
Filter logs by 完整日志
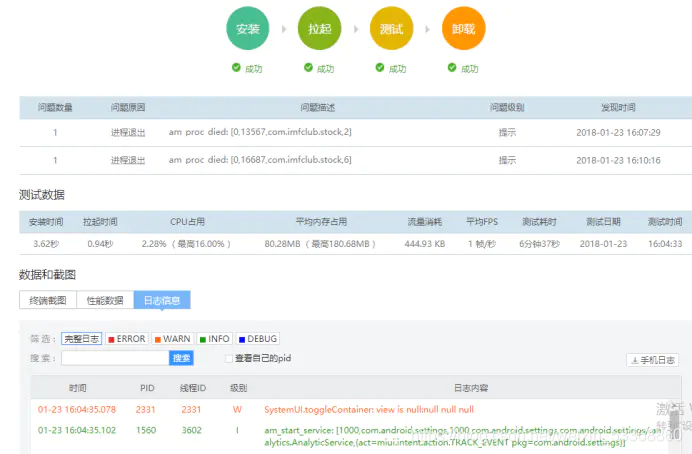82,338
